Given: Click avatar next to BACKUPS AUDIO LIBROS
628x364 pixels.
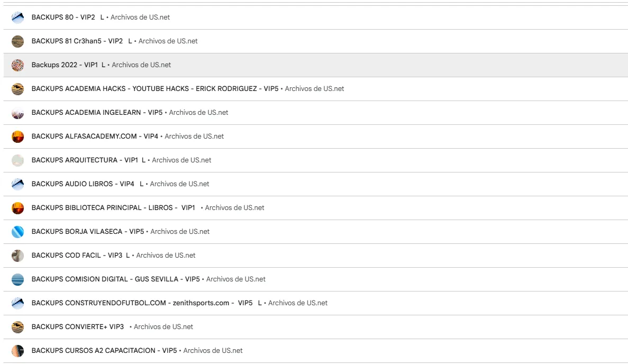Looking at the screenshot, I should pos(18,184).
